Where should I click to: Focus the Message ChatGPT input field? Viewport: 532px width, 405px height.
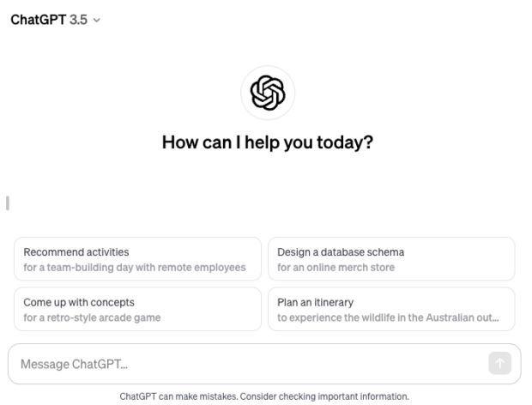click(249, 364)
